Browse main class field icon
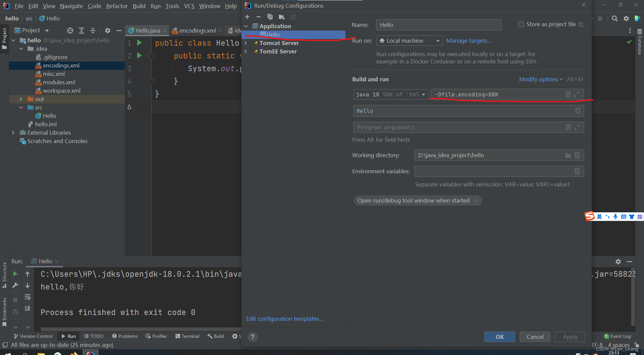The width and height of the screenshot is (644, 355). pos(578,110)
